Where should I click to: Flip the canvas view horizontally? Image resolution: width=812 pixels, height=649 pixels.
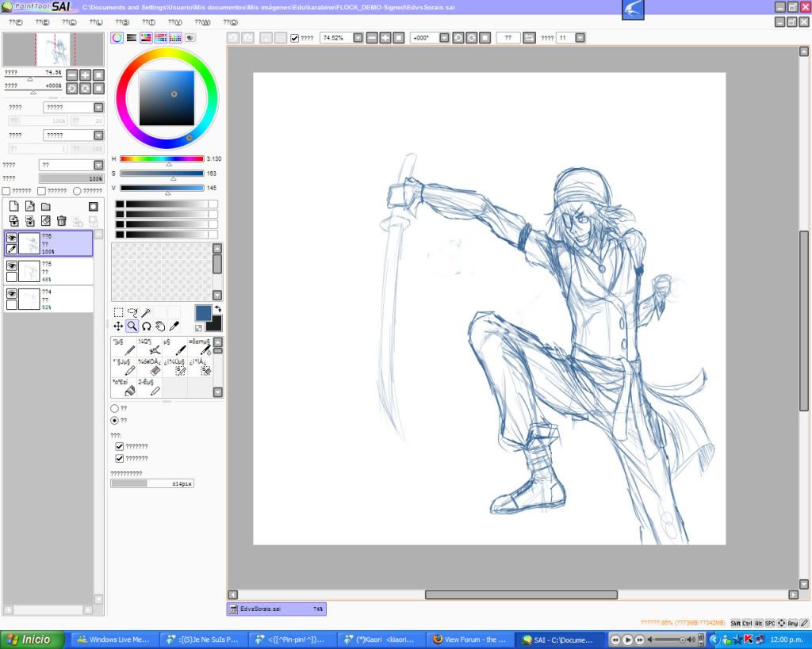[529, 38]
